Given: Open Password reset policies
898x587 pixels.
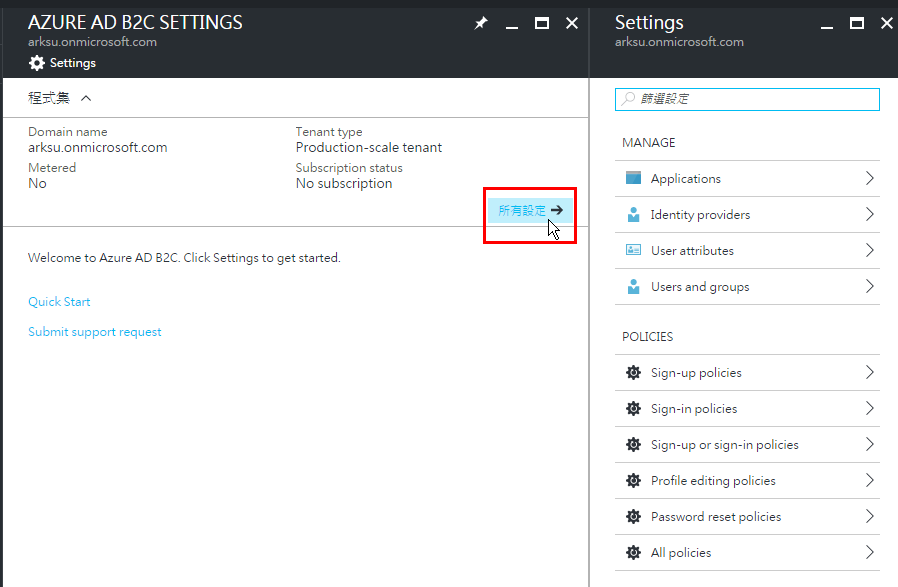Looking at the screenshot, I should pyautogui.click(x=747, y=517).
